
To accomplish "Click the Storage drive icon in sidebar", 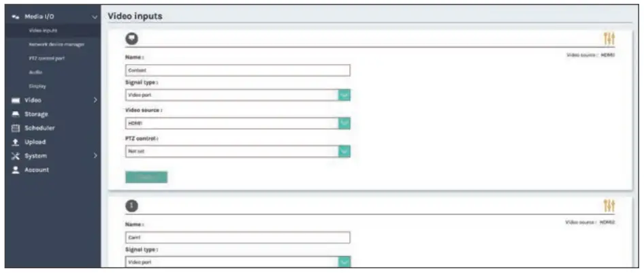I will click(x=15, y=114).
